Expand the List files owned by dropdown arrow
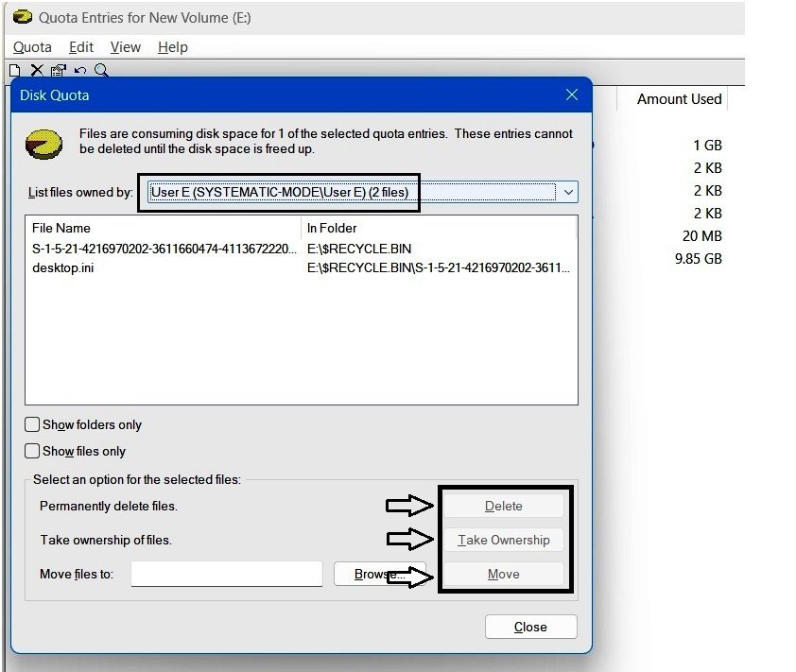The height and width of the screenshot is (672, 796). (568, 193)
